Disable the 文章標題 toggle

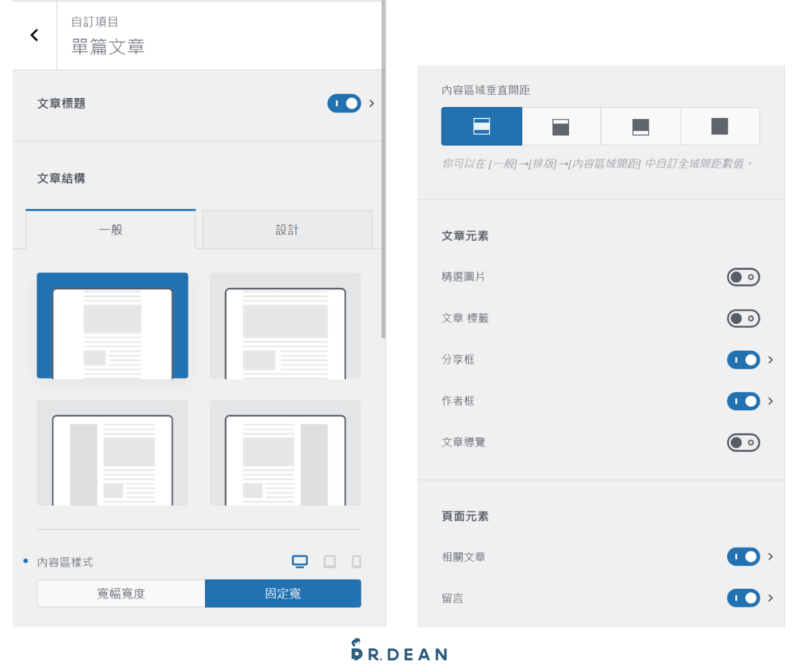click(344, 103)
